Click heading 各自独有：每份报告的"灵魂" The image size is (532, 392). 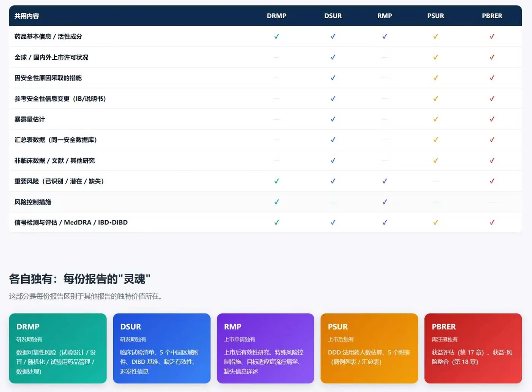point(80,279)
